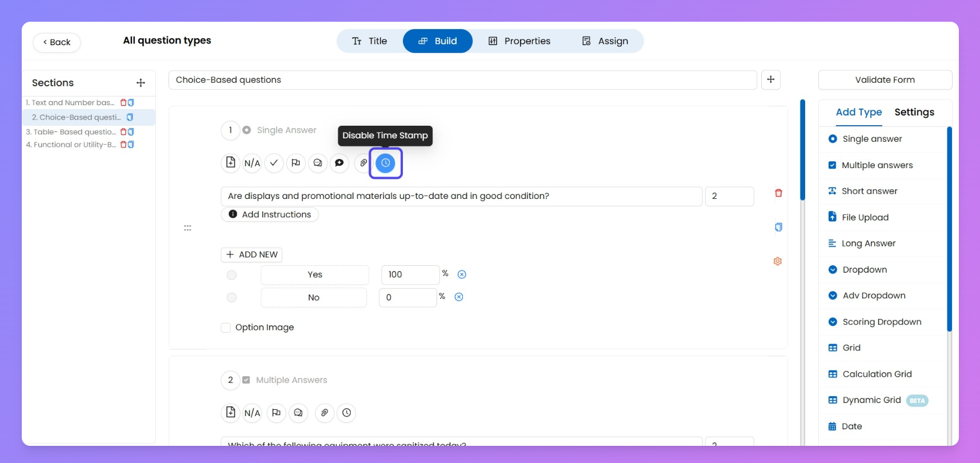Open the Properties step
The image size is (980, 463).
519,41
